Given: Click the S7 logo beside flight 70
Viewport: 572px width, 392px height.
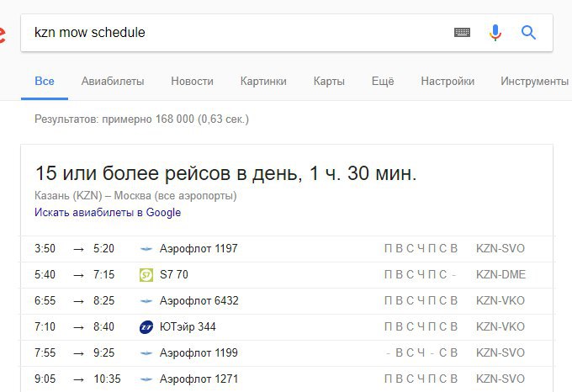Looking at the screenshot, I should 146,274.
